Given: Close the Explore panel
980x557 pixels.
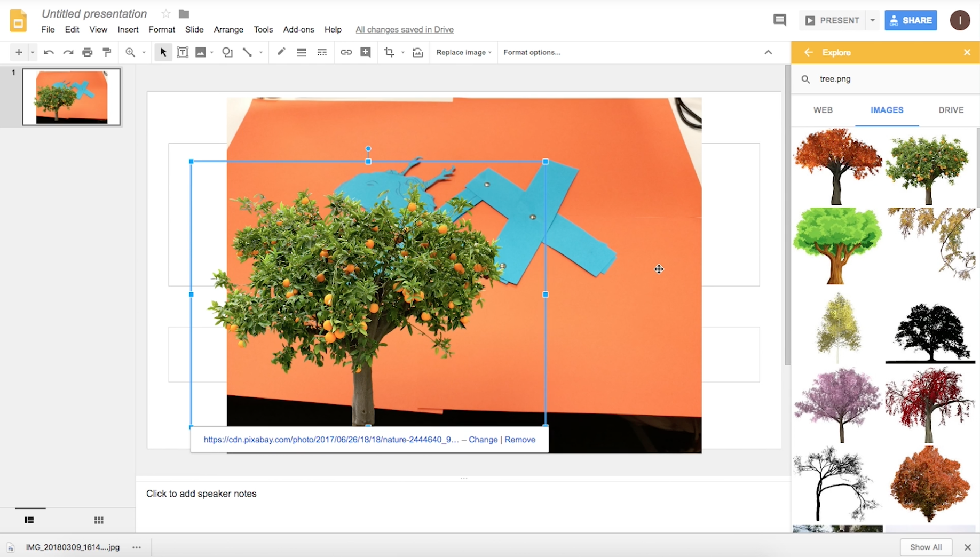Looking at the screenshot, I should point(967,52).
